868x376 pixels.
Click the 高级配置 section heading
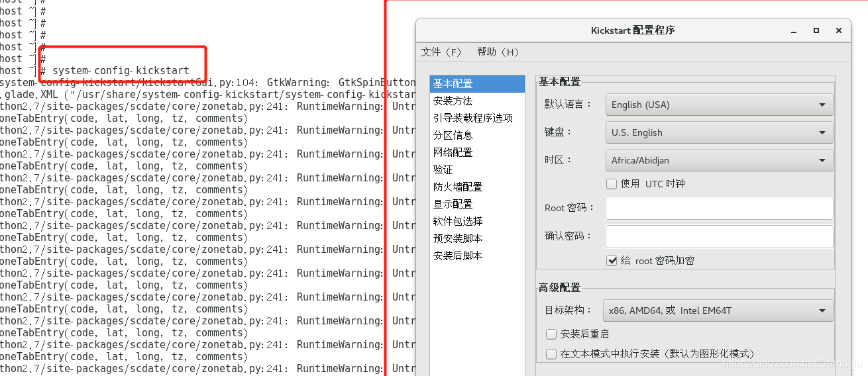(559, 287)
